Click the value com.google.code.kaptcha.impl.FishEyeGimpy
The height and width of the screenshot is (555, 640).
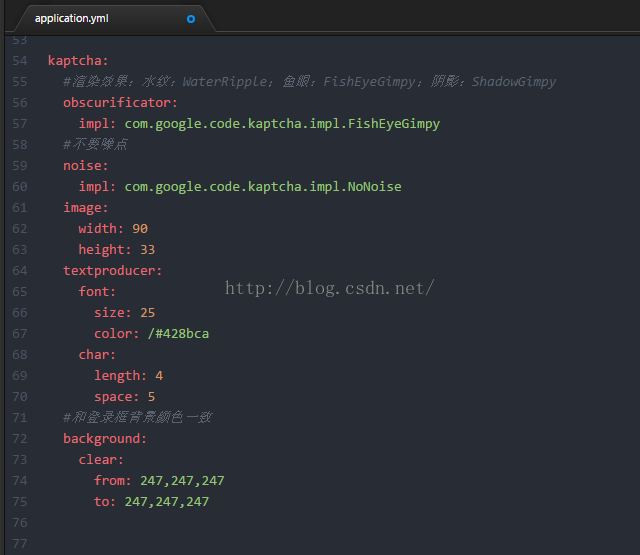(282, 124)
